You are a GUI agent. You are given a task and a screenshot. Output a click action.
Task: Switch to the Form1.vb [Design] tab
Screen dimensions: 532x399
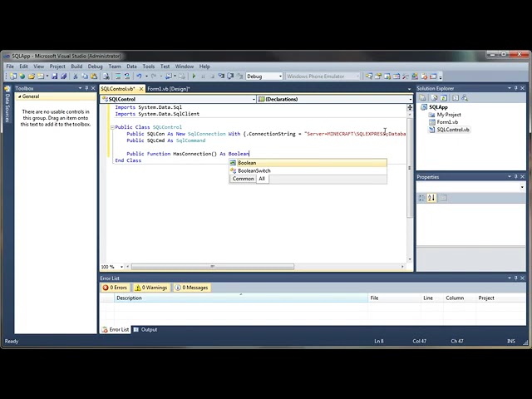click(169, 89)
